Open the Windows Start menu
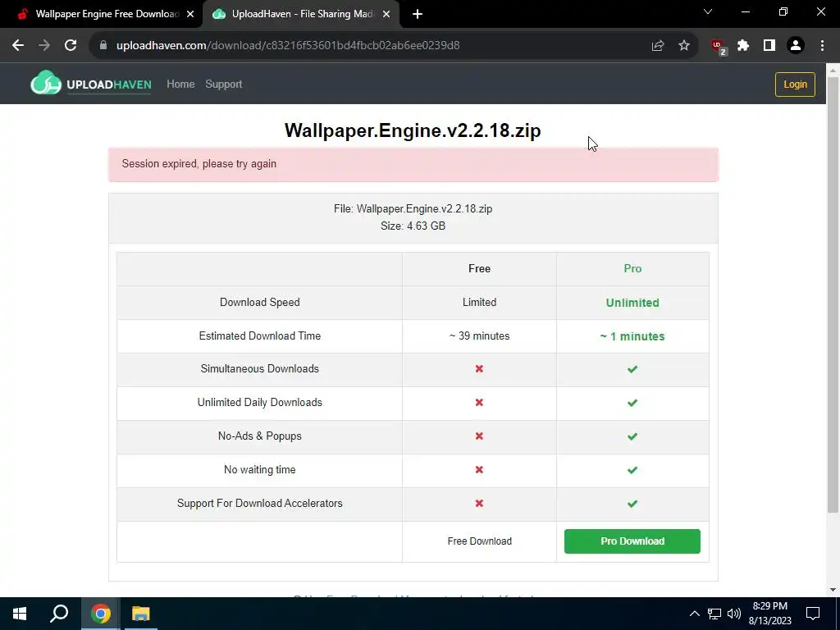 [20, 614]
